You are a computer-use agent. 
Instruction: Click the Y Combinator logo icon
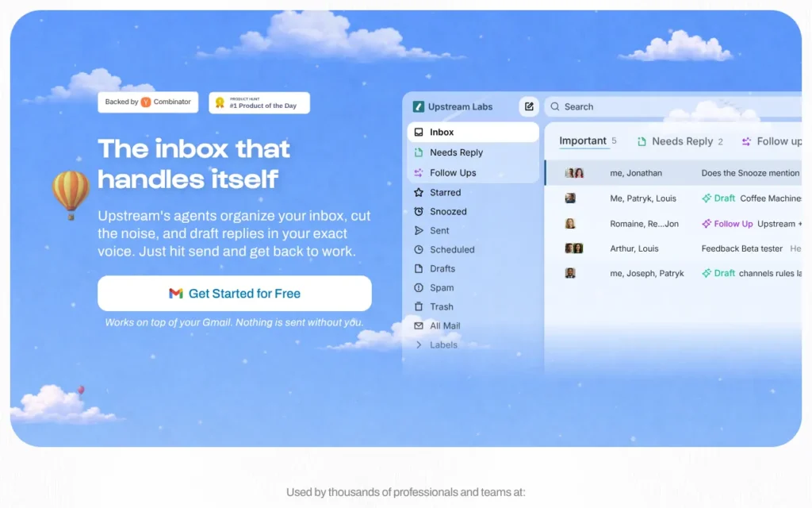(146, 102)
